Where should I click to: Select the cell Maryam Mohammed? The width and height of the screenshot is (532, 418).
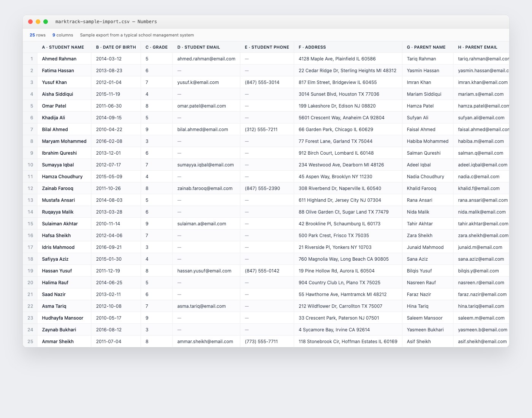point(65,141)
